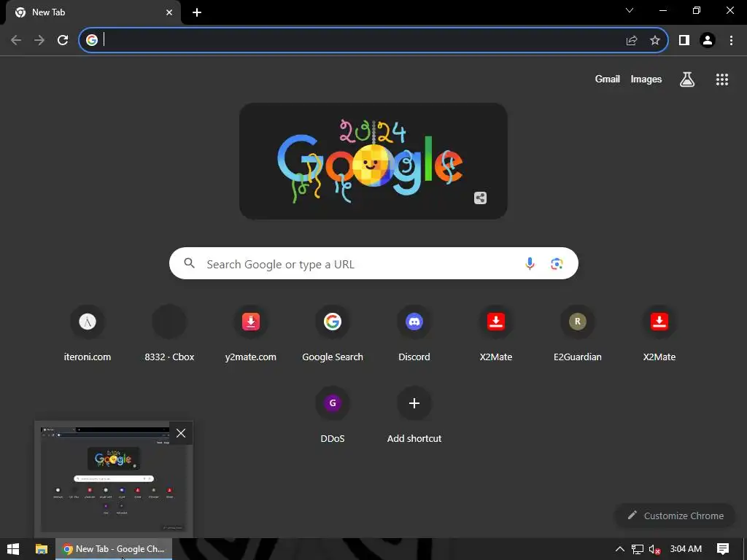Open the Google apps grid
The width and height of the screenshot is (747, 560).
722,79
